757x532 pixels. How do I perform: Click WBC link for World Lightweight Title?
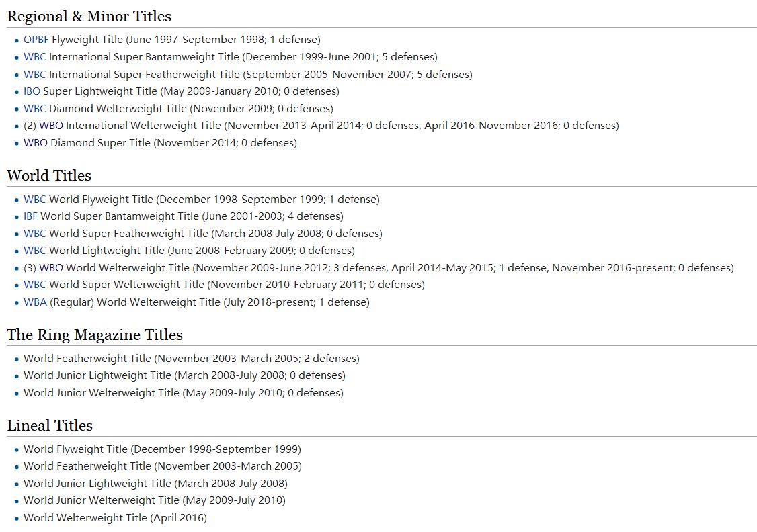tap(35, 251)
